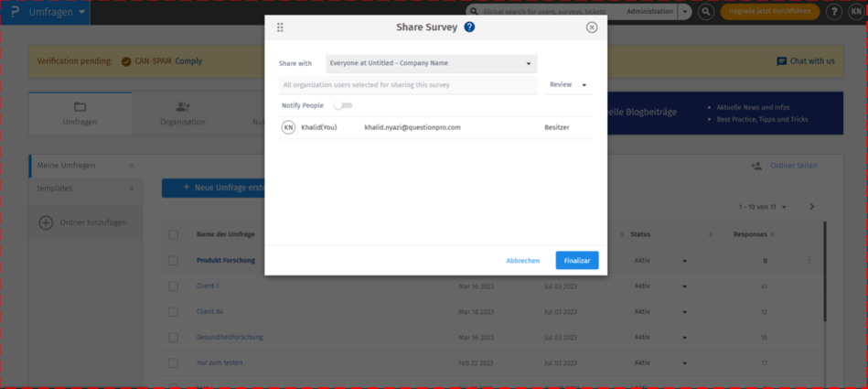868x389 pixels.
Task: Open the Client 1 survey
Action: pos(209,286)
